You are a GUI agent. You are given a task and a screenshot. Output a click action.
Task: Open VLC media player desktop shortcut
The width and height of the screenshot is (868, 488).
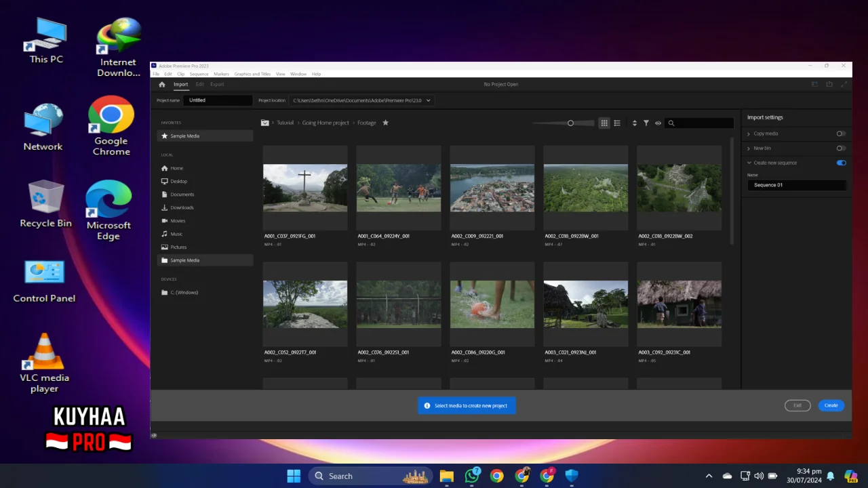pyautogui.click(x=45, y=363)
